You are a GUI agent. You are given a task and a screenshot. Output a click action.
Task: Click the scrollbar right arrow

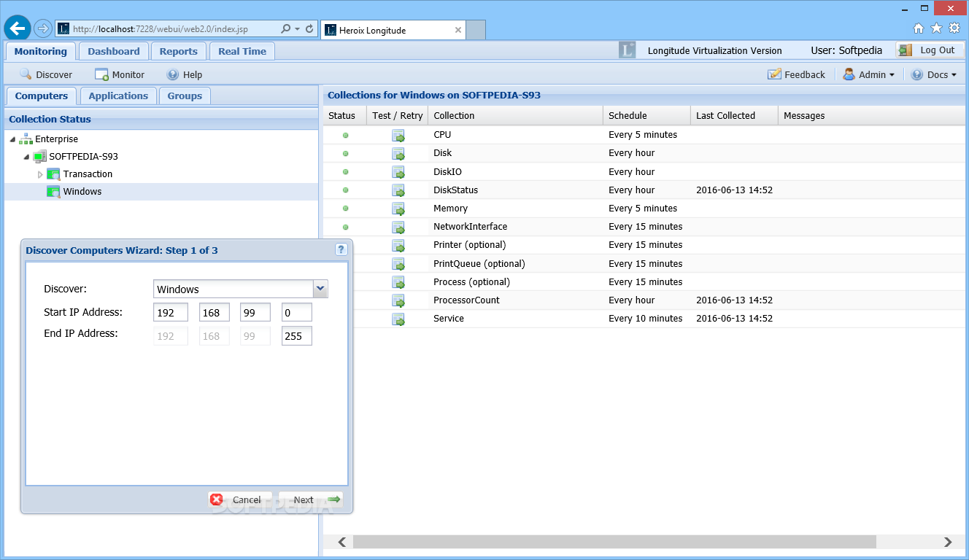coord(948,542)
